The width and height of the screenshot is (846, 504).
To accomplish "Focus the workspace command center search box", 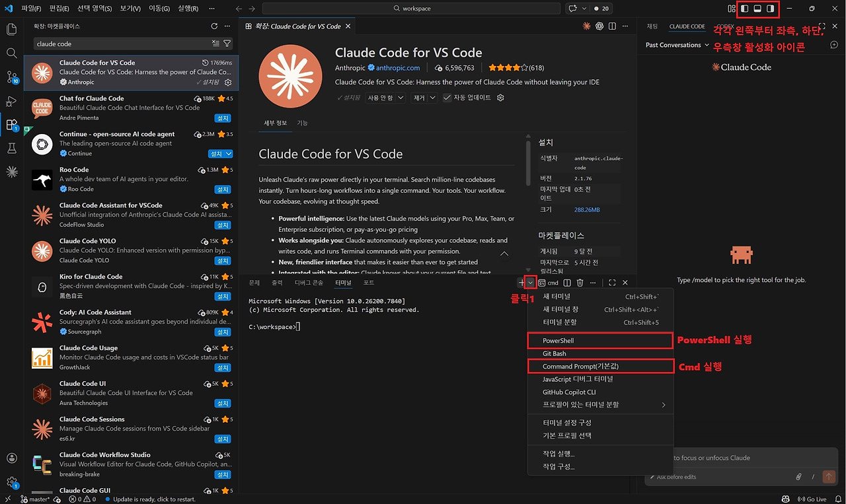I will 412,9.
